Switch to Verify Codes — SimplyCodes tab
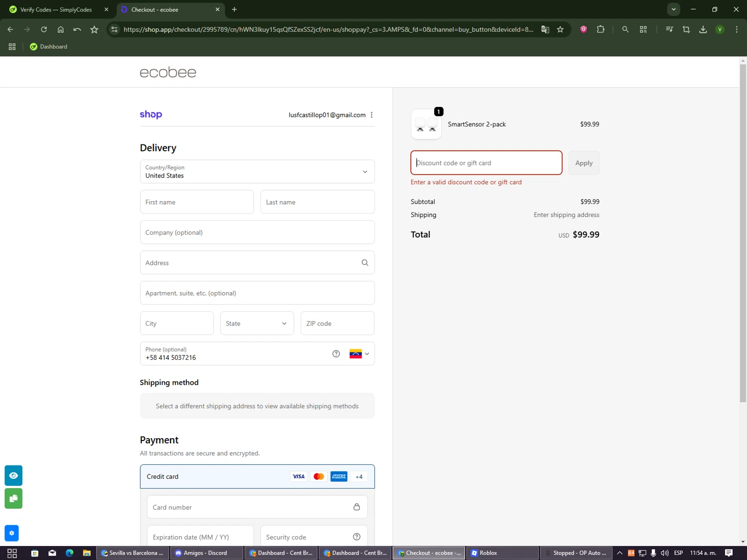The height and width of the screenshot is (560, 747). tap(56, 9)
